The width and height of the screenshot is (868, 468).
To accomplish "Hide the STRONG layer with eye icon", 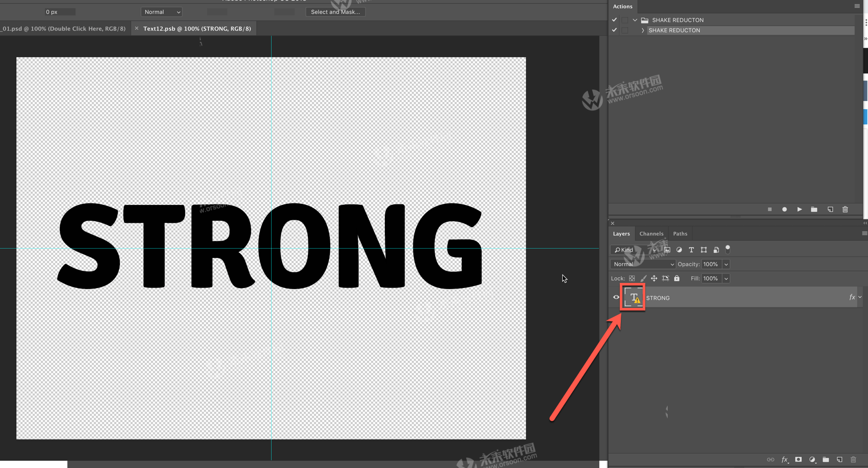I will tap(616, 297).
